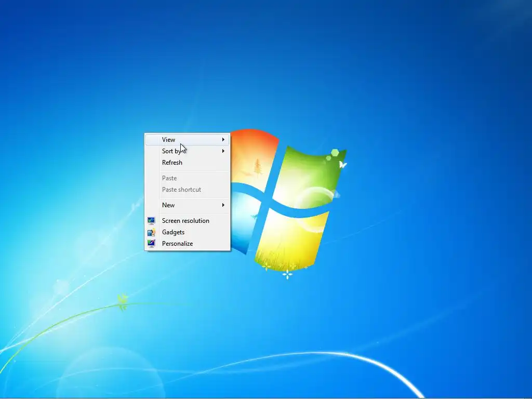532x399 pixels.
Task: Click the greyed-out Paste entry
Action: pos(187,178)
